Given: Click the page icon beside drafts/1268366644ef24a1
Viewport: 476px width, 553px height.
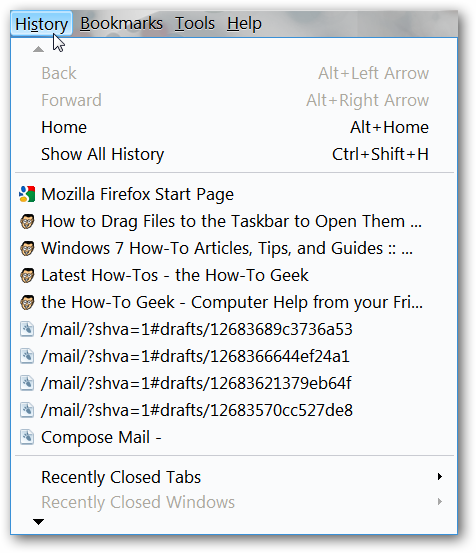Looking at the screenshot, I should 27,356.
